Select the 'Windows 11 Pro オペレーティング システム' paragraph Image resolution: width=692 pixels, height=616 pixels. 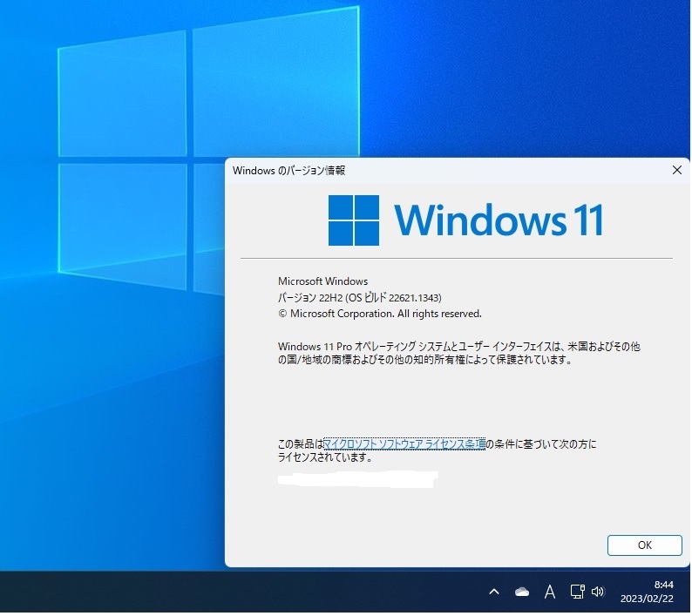click(x=459, y=353)
